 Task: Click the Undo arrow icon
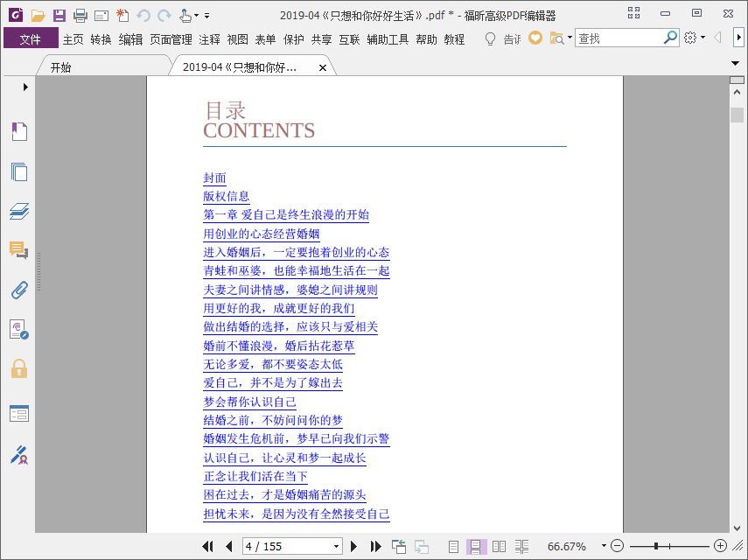(143, 16)
